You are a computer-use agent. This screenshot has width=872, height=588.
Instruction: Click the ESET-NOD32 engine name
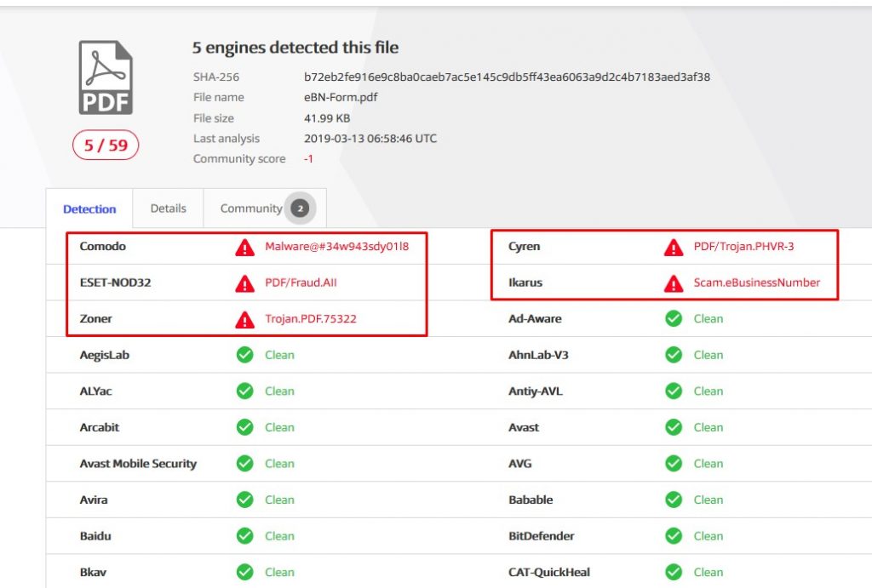[x=115, y=283]
